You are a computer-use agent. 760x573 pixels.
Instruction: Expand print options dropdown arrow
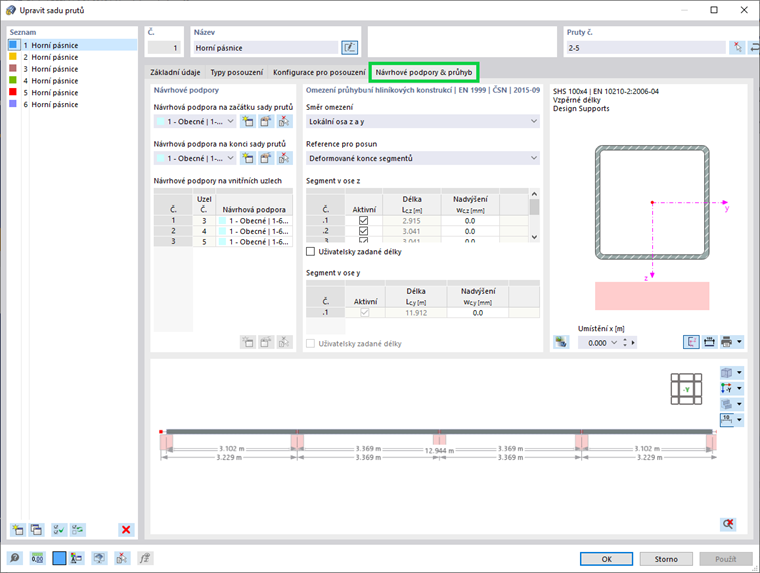739,342
